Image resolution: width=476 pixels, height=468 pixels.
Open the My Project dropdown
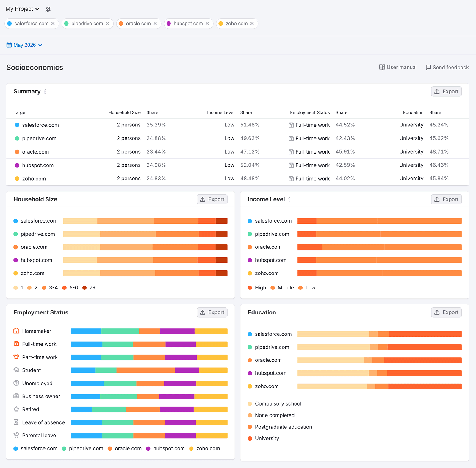coord(22,9)
